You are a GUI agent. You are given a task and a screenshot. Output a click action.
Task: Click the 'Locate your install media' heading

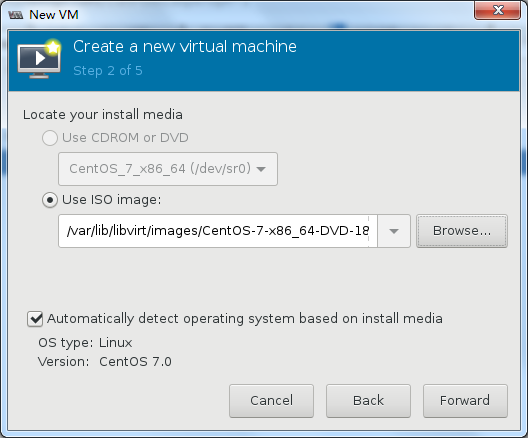[x=103, y=115]
